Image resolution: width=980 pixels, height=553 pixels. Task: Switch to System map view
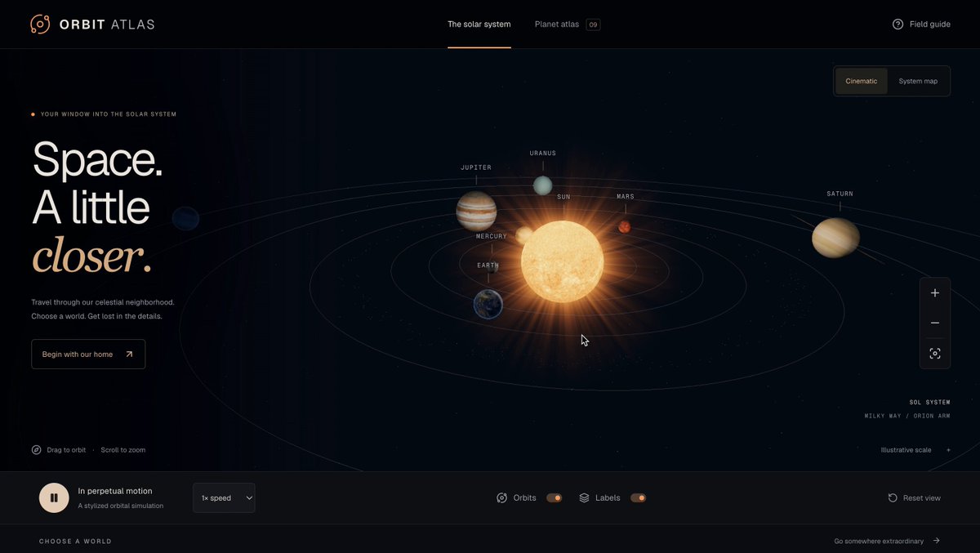coord(918,81)
